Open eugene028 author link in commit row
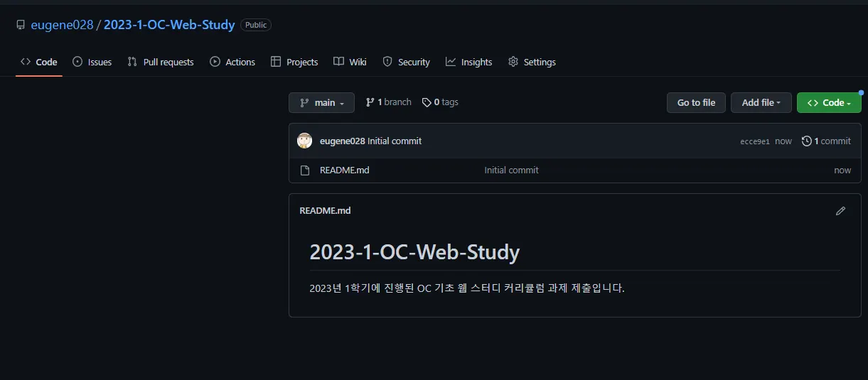This screenshot has width=868, height=380. tap(342, 141)
